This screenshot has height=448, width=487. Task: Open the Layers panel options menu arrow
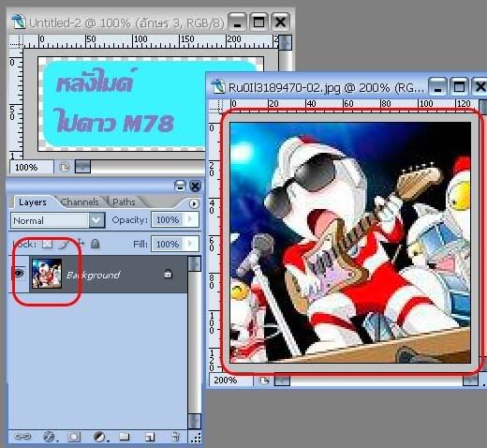click(194, 203)
